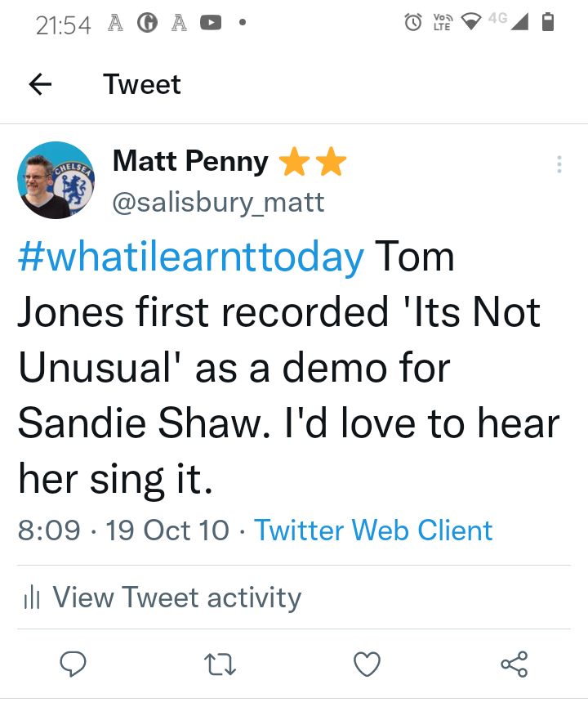Open the three-dot tweet options menu
This screenshot has width=588, height=716.
559,164
